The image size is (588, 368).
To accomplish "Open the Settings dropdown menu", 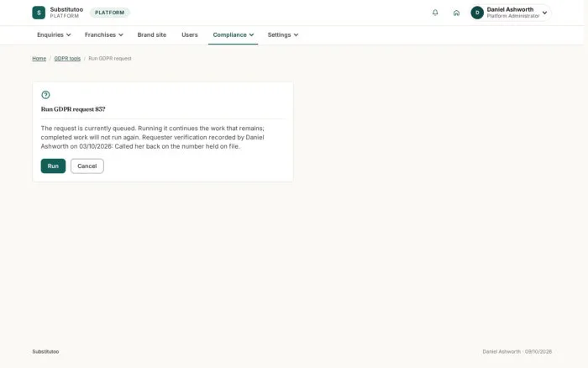I will click(x=283, y=35).
